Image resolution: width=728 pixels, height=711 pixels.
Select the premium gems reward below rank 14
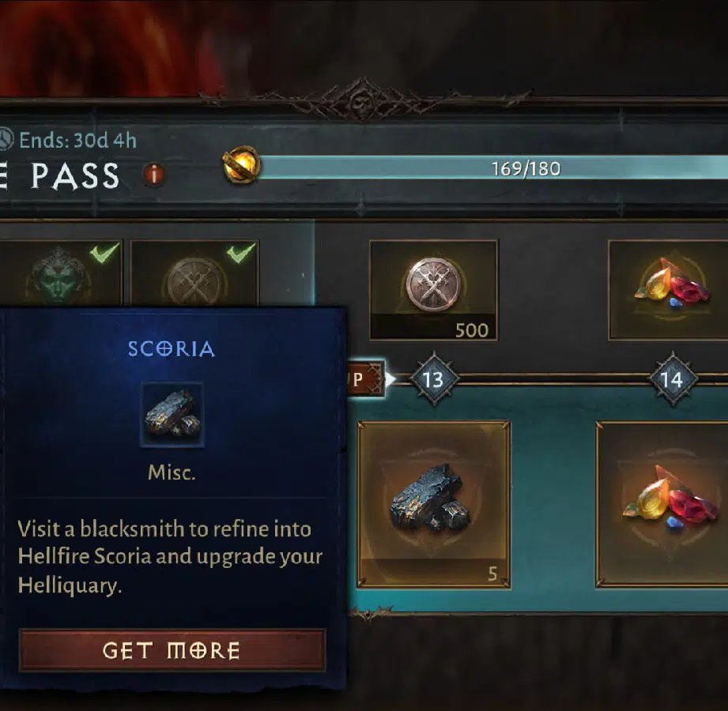click(662, 505)
